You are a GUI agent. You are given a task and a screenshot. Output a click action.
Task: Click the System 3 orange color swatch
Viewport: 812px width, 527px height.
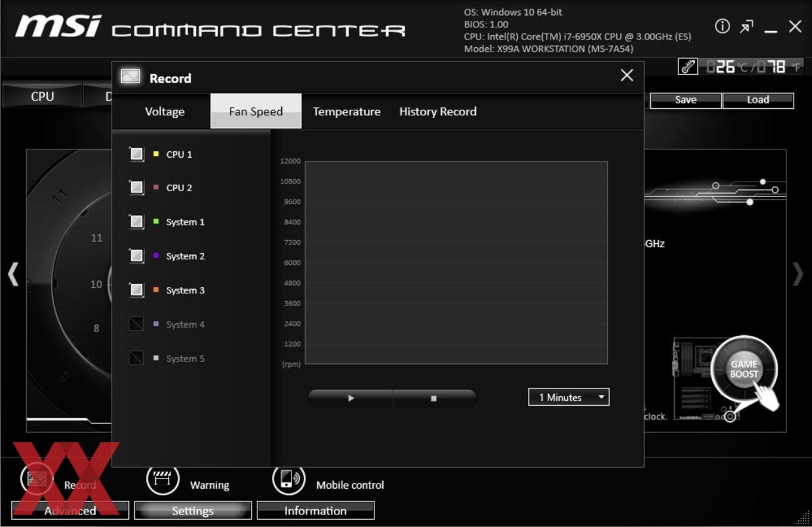(x=156, y=290)
